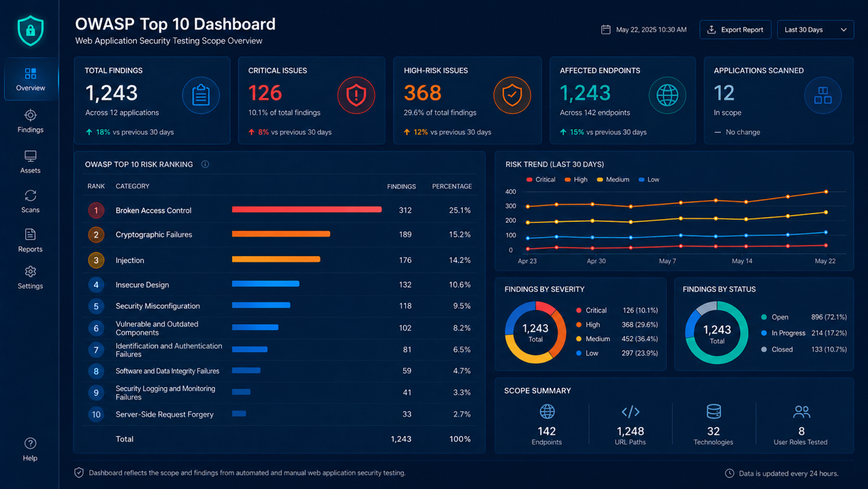Image resolution: width=868 pixels, height=489 pixels.
Task: Click the FINDINGS column header
Action: click(x=401, y=186)
